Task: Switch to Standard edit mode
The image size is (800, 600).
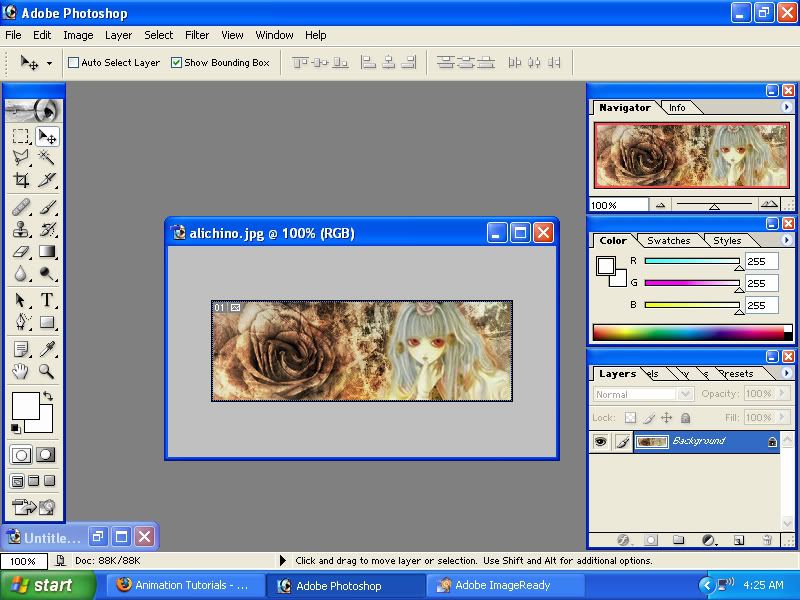Action: [x=21, y=455]
